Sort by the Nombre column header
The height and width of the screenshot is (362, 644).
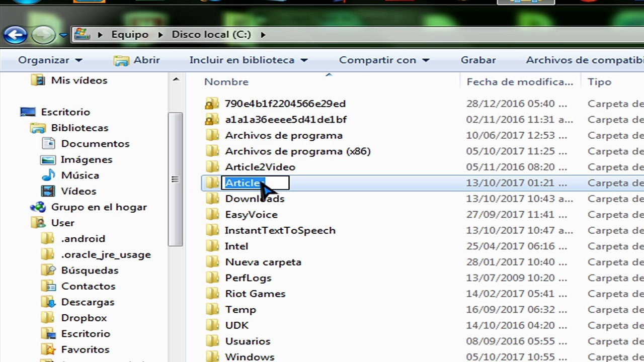(226, 81)
